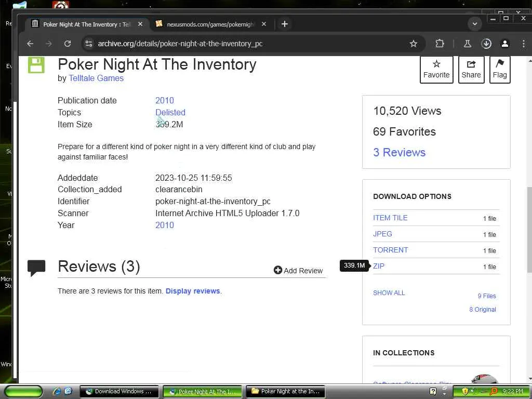Add a review with the plus button

pos(298,270)
